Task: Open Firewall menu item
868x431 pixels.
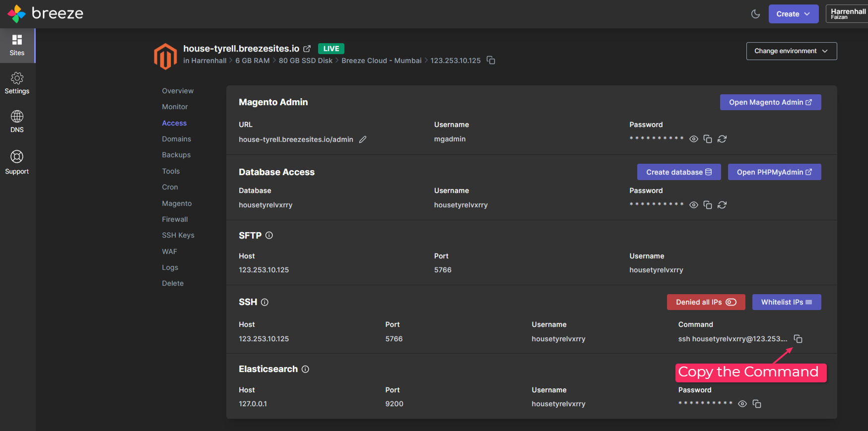Action: [x=175, y=219]
